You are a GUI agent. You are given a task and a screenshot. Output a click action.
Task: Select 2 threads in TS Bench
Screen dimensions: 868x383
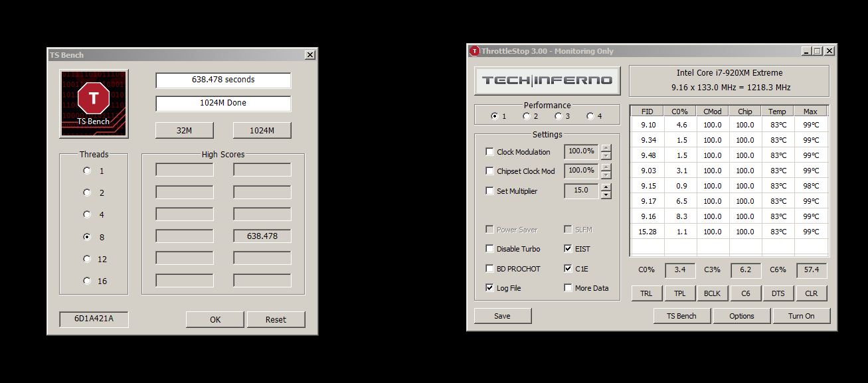pos(87,192)
